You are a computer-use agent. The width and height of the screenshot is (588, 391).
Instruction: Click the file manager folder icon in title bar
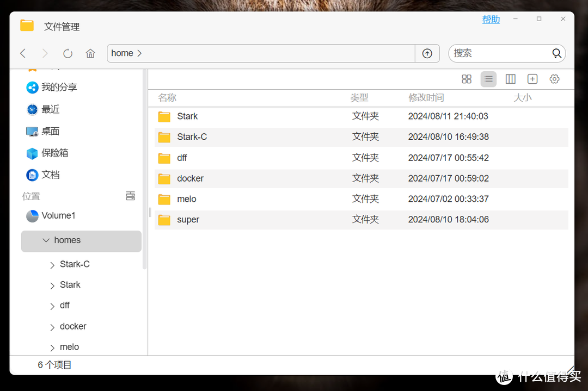click(x=27, y=26)
